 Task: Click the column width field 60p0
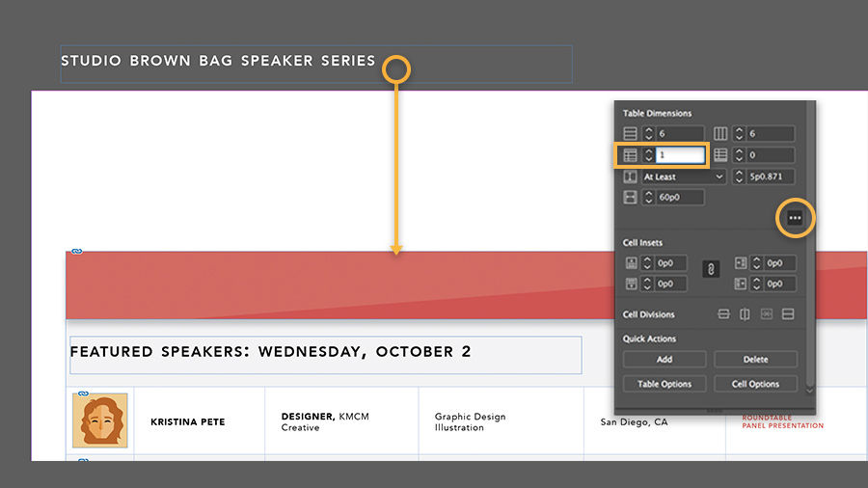680,197
